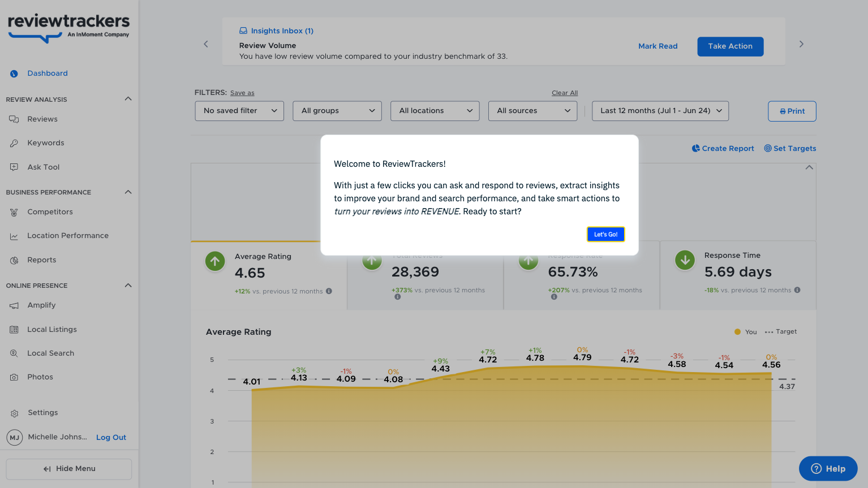The image size is (868, 488).
Task: Open the Ask Tool
Action: tap(43, 167)
